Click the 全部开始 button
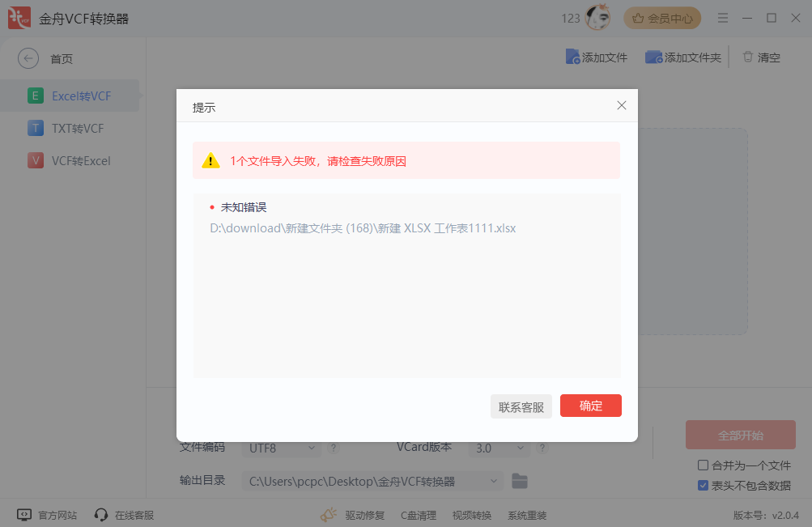Screen dimensions: 812x527 [x=741, y=435]
